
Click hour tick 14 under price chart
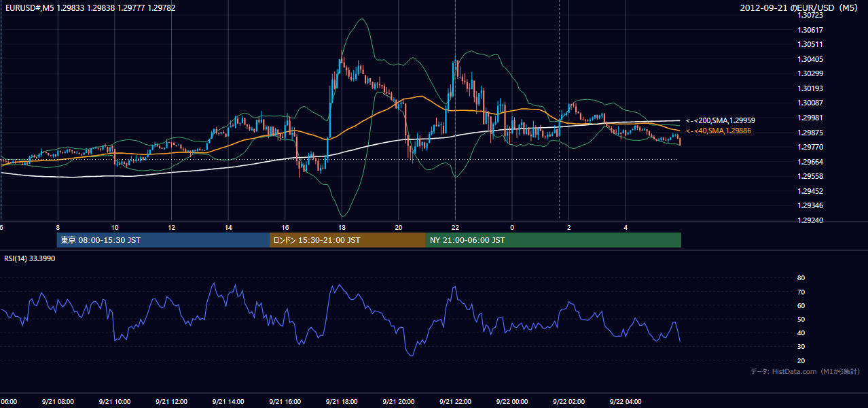(x=228, y=228)
